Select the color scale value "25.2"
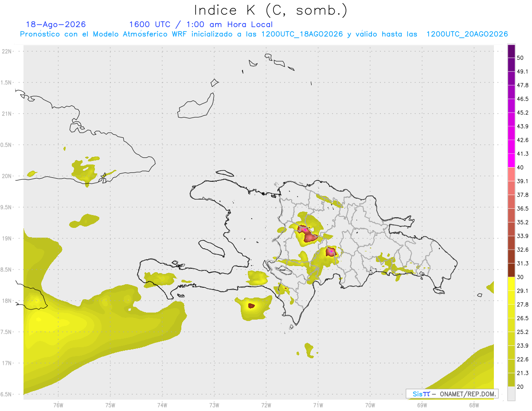 [x=522, y=332]
